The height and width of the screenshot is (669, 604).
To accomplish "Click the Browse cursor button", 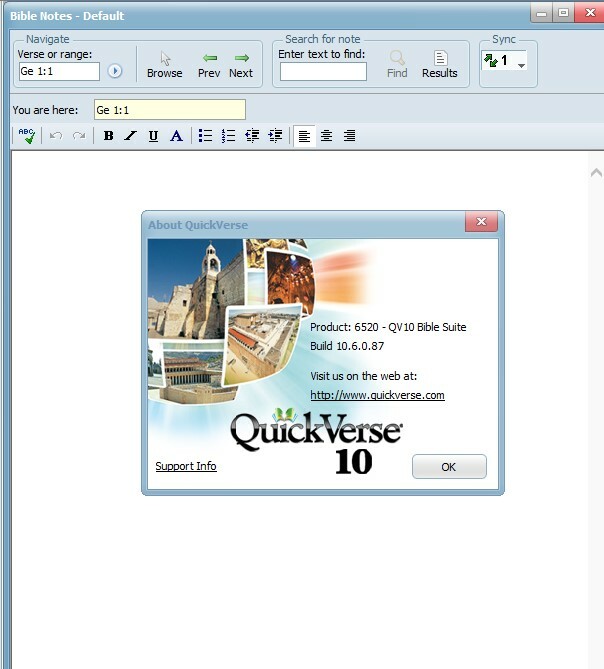I will pyautogui.click(x=165, y=65).
